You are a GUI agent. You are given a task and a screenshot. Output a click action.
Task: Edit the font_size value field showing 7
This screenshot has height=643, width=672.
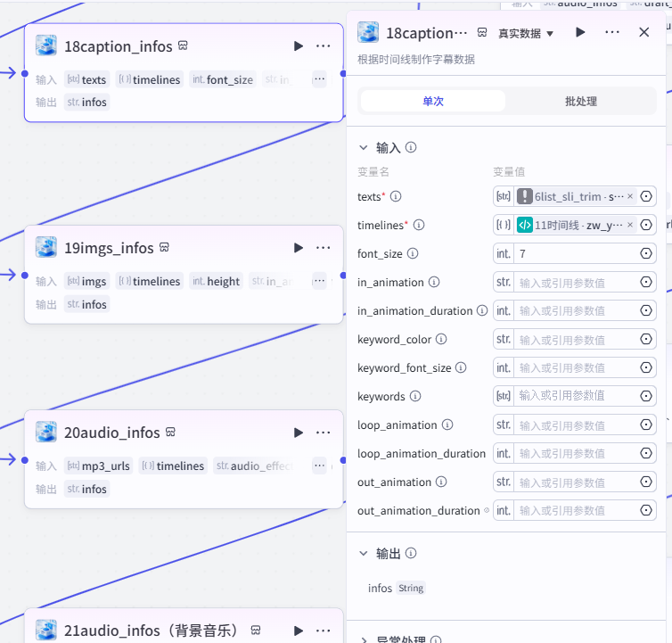pyautogui.click(x=576, y=253)
